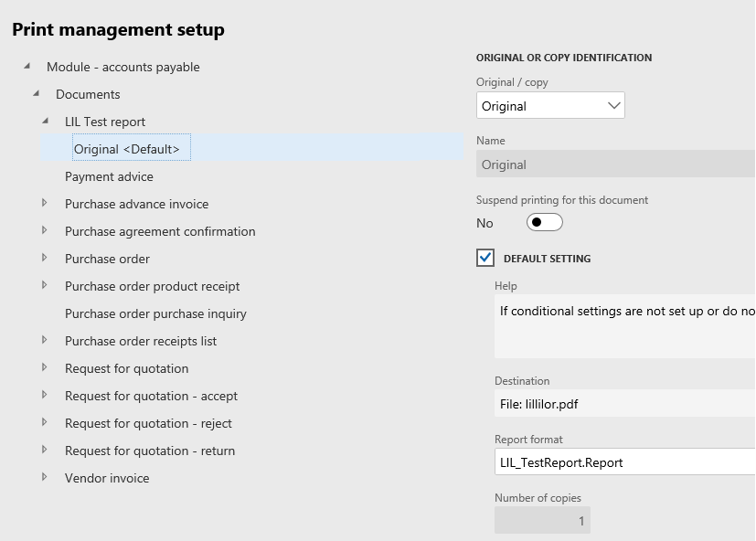
Task: Expand the Vendor invoice node
Action: (x=45, y=478)
